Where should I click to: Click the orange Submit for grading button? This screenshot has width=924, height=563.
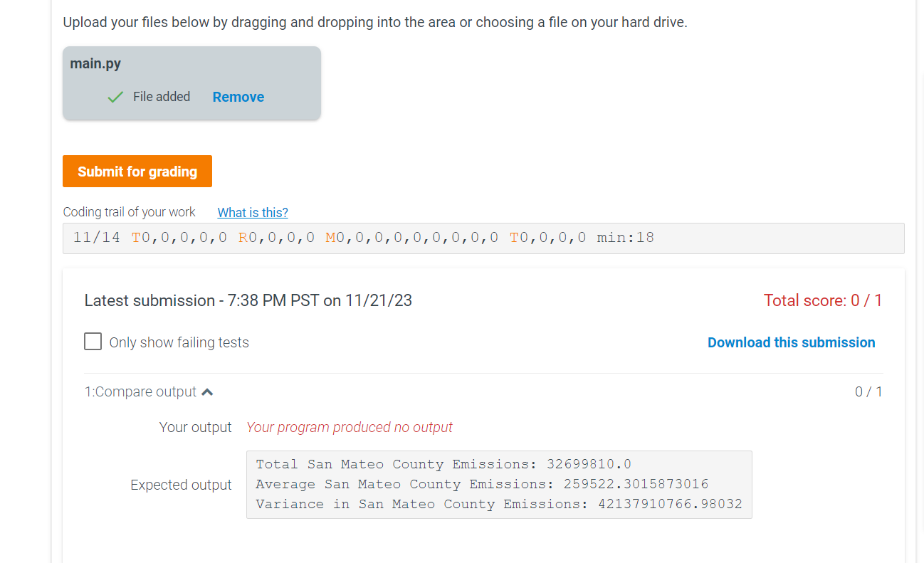coord(137,171)
